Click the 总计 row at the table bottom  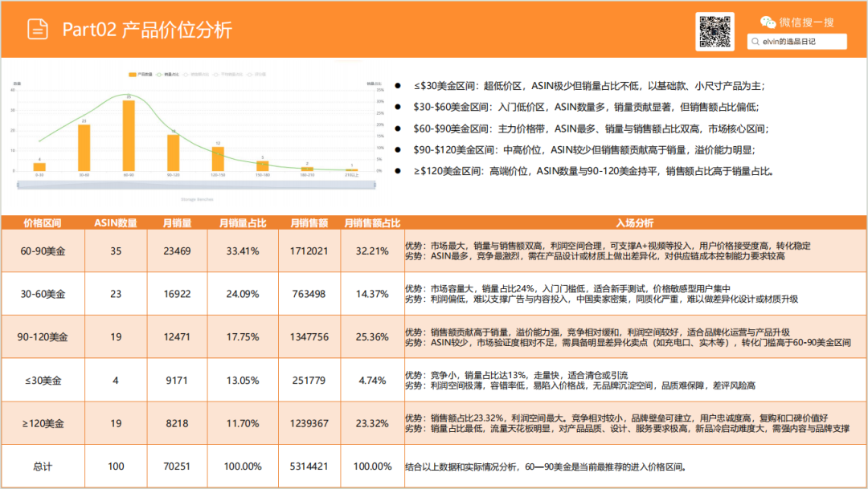pyautogui.click(x=43, y=466)
